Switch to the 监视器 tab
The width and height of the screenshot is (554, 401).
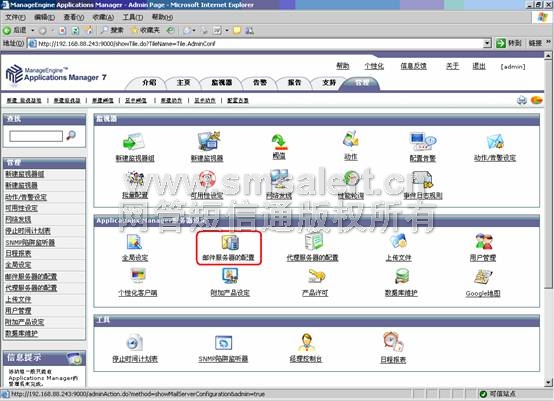pyautogui.click(x=222, y=83)
